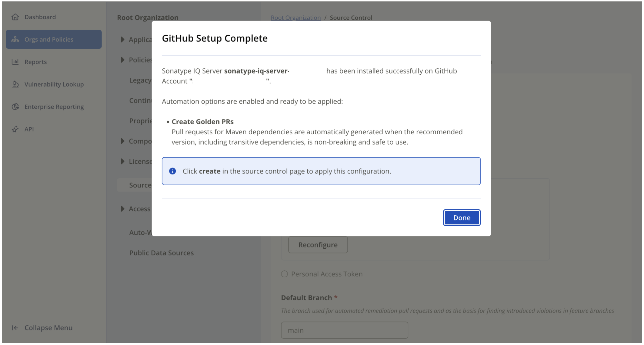Viewport: 644px width, 345px height.
Task: Open Dashboard in the sidebar
Action: coord(40,17)
